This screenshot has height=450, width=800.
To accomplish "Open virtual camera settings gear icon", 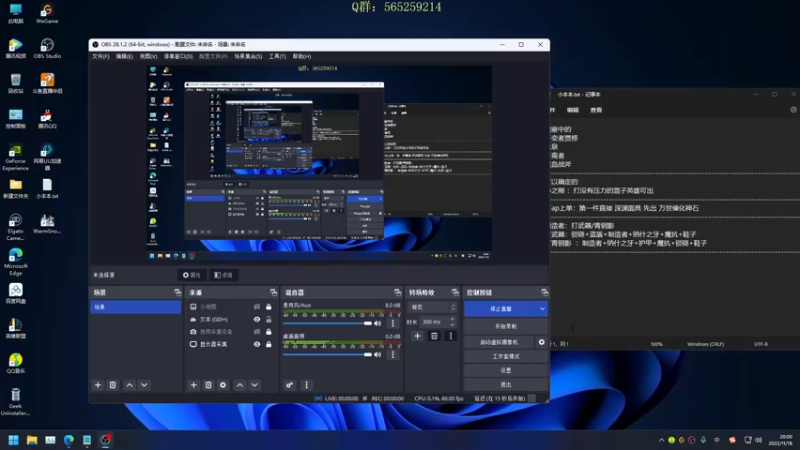I will (x=541, y=342).
